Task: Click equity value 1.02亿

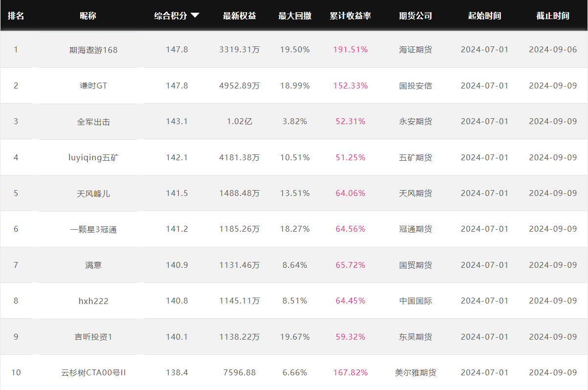Action: [x=240, y=122]
